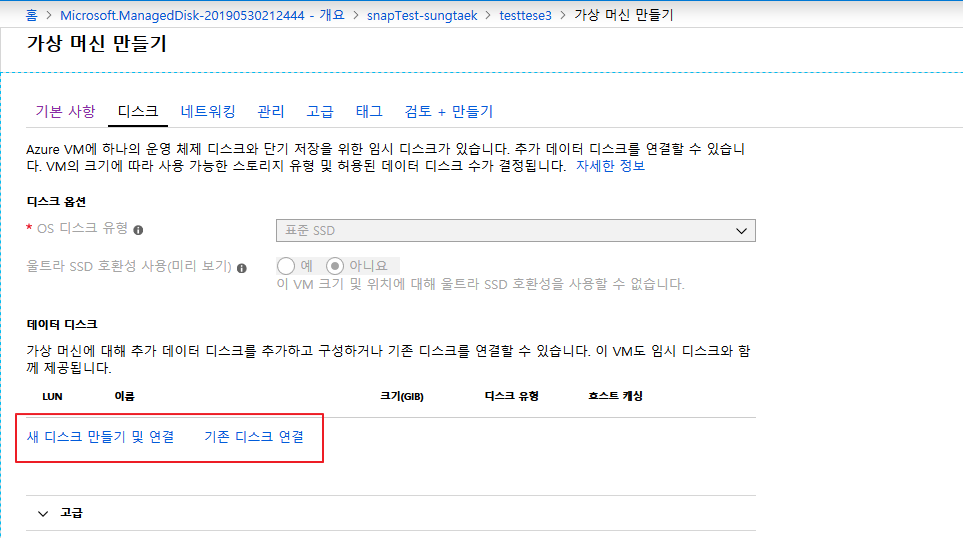This screenshot has height=538, width=963.
Task: Open the OS 디스크 유형 info icon
Action: coord(138,230)
